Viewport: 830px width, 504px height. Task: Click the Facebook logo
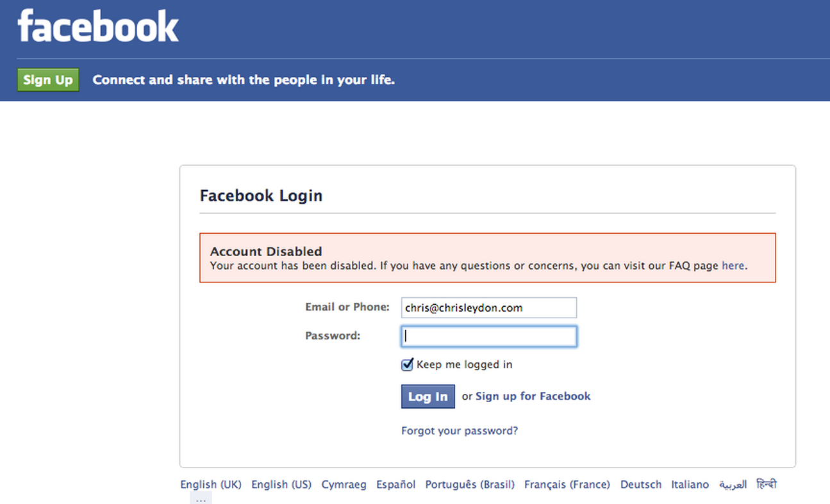[x=97, y=26]
